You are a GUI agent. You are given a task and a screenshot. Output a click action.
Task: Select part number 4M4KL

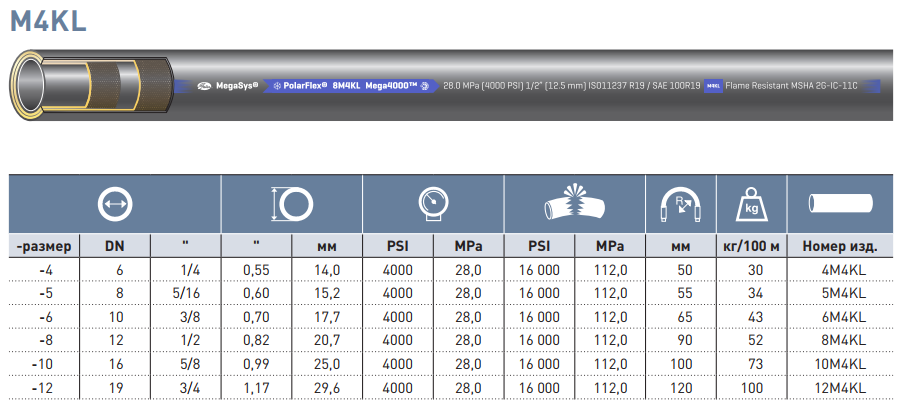pyautogui.click(x=840, y=270)
